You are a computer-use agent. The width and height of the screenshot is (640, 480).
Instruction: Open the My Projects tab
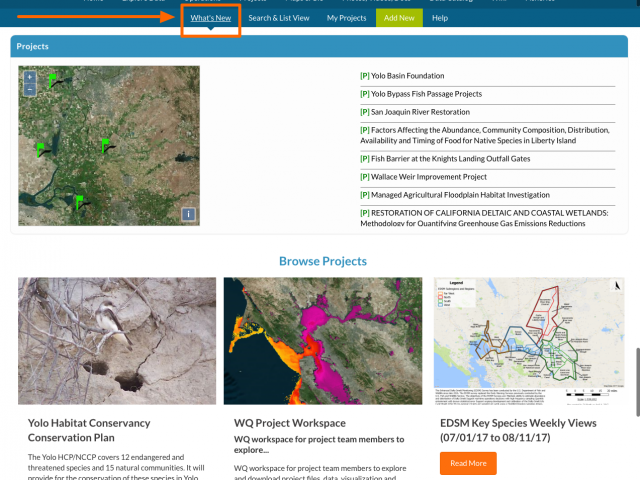tap(347, 18)
